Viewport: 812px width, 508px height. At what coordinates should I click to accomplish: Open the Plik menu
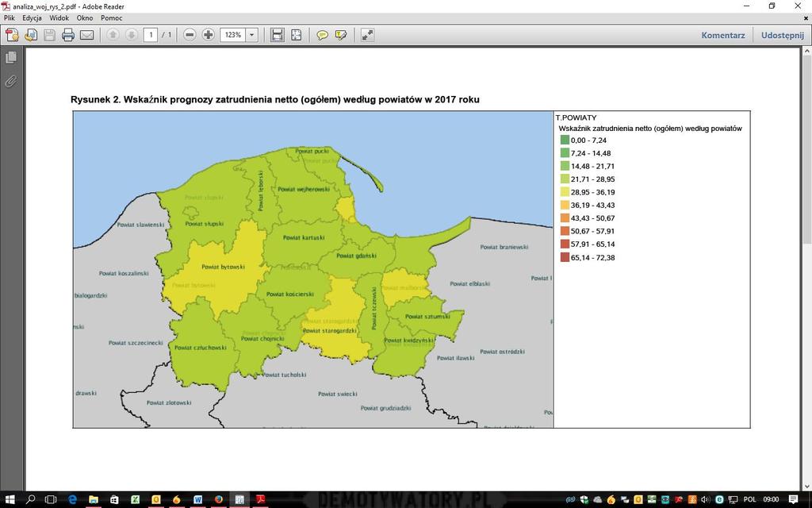point(10,18)
